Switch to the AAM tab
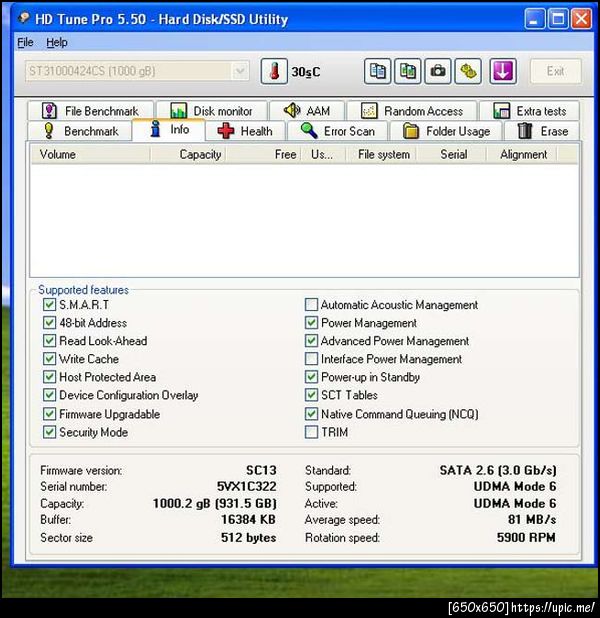This screenshot has height=618, width=600. point(307,111)
